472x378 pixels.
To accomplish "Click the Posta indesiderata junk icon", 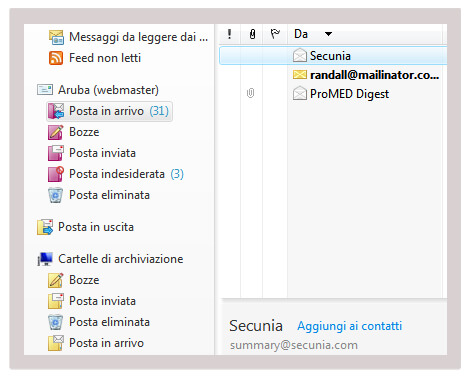I will coord(56,174).
